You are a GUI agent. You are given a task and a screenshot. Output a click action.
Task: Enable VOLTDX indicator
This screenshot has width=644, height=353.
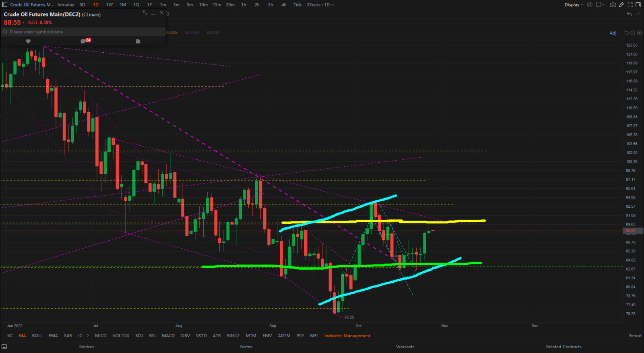point(121,336)
